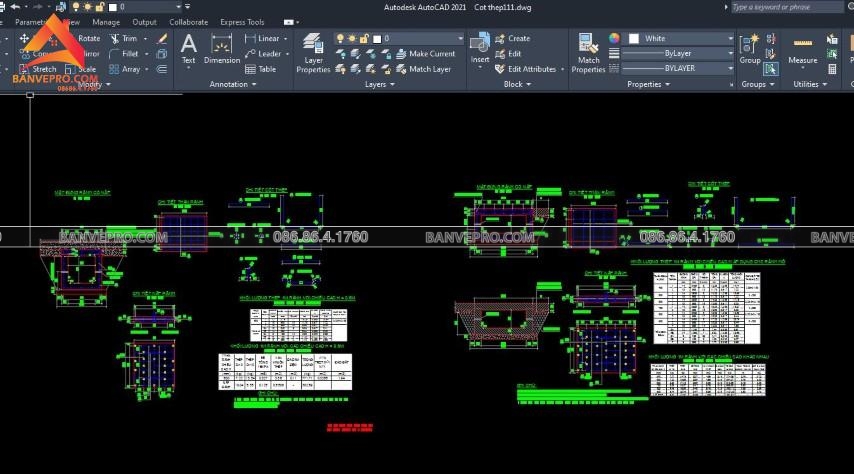
Task: Click the white color swatch in Properties
Action: pos(633,38)
